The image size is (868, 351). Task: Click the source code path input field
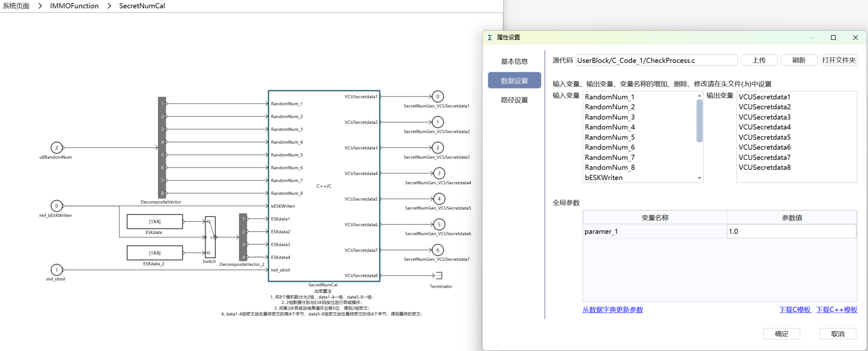657,60
